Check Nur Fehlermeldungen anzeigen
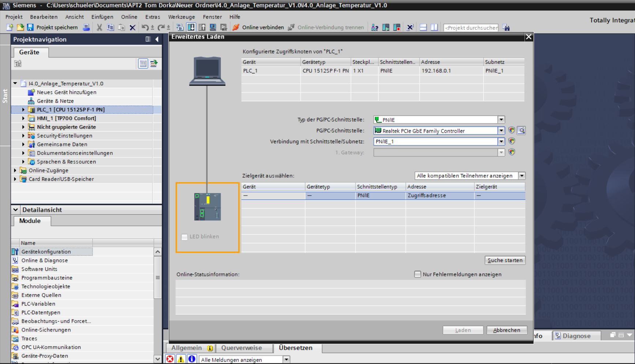635x364 pixels. pyautogui.click(x=417, y=274)
